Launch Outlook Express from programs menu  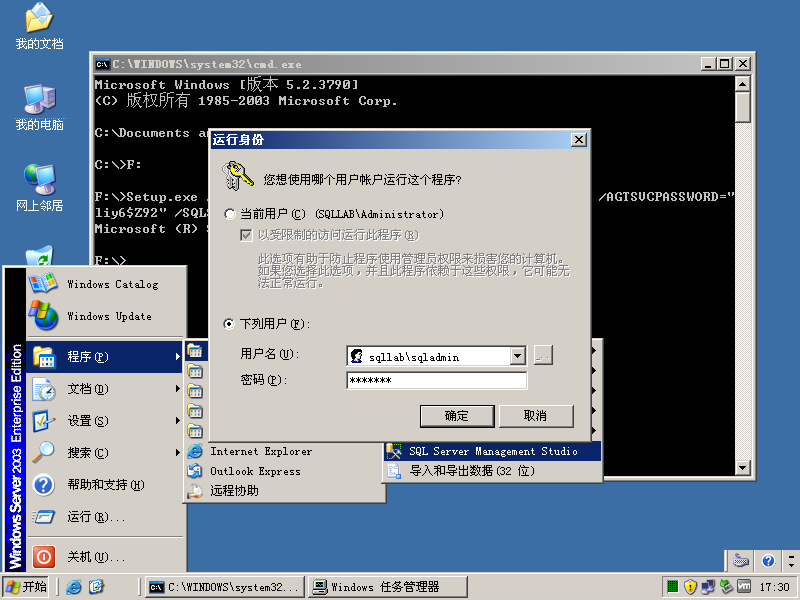[285, 471]
